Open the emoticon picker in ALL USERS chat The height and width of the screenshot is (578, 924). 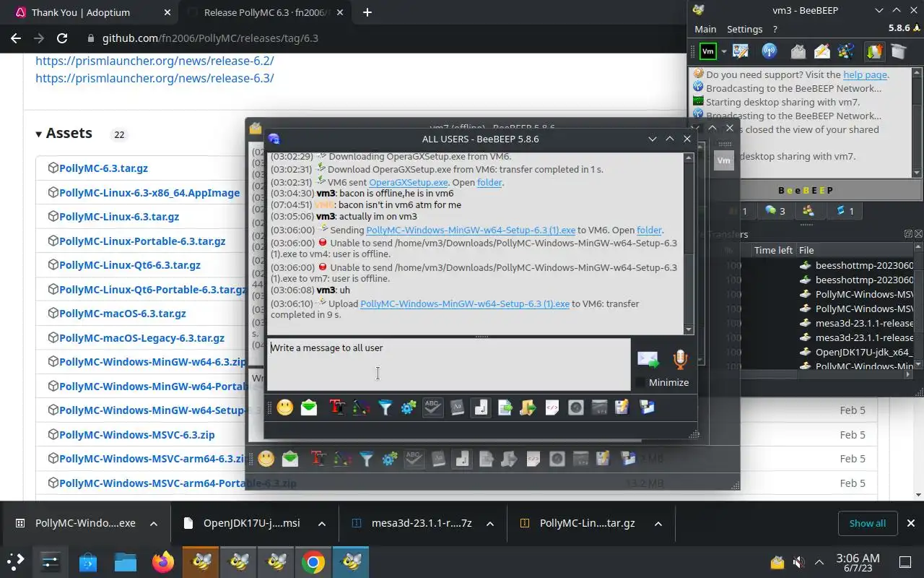[x=285, y=407]
